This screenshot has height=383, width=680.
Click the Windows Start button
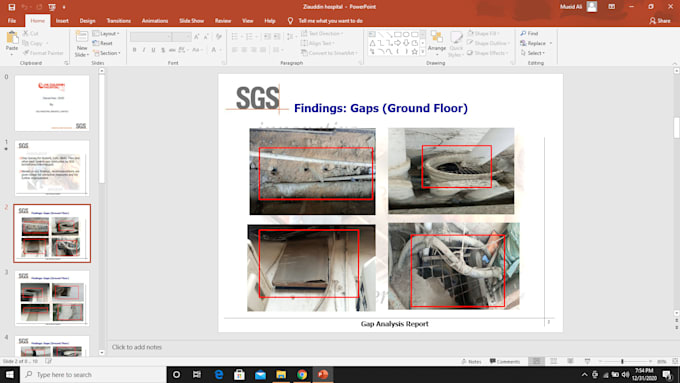point(10,374)
